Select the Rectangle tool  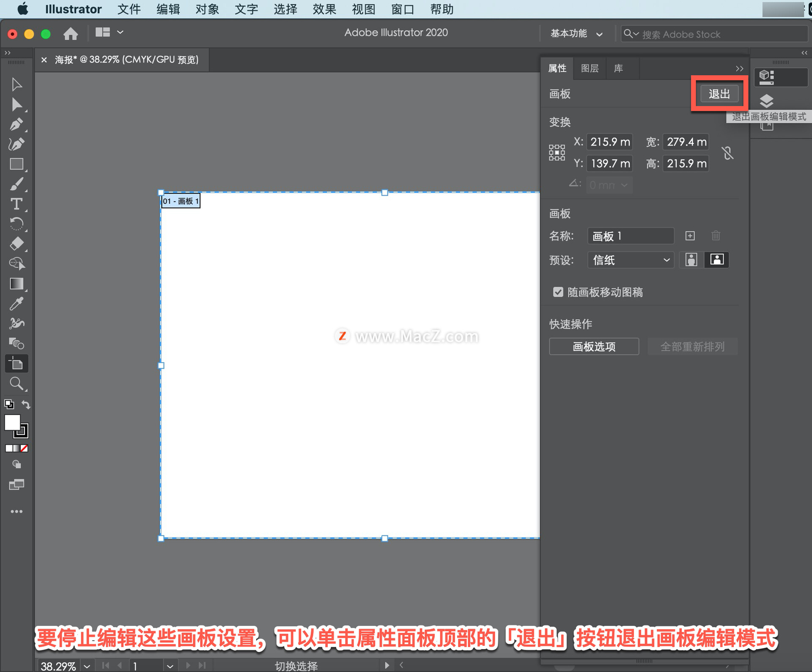click(x=16, y=164)
